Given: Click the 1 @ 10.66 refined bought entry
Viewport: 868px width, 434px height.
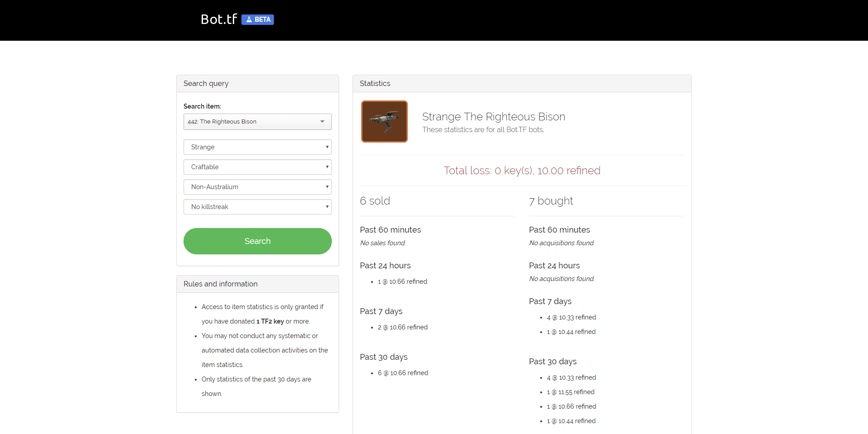Looking at the screenshot, I should [x=571, y=406].
